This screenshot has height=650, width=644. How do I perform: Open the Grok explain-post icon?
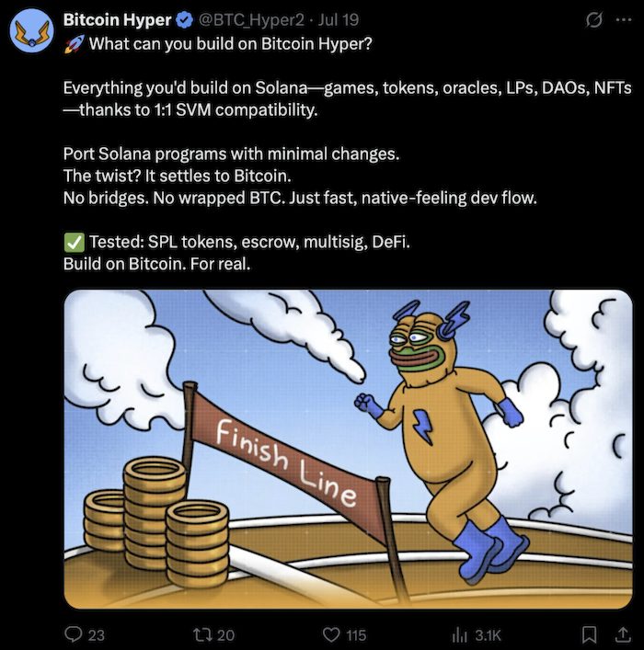[x=593, y=19]
